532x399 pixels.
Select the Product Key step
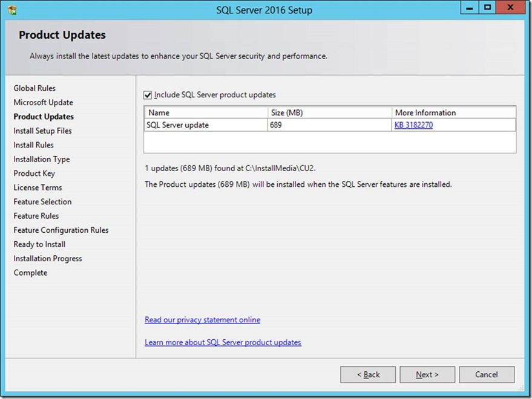[34, 174]
